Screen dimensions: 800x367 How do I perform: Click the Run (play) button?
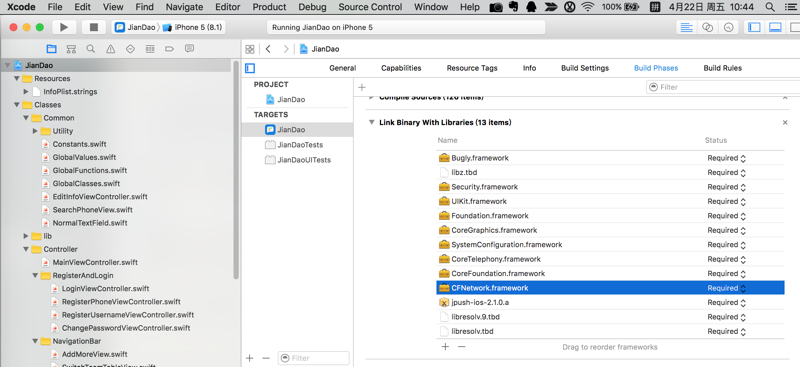coord(64,28)
